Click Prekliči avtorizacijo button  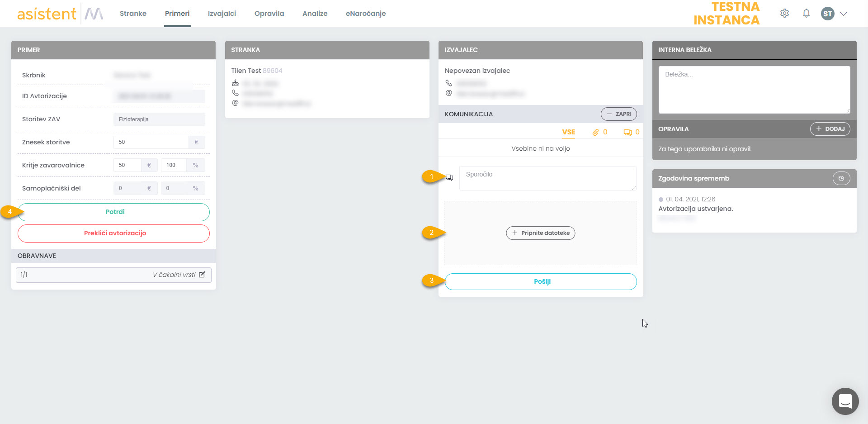(113, 233)
